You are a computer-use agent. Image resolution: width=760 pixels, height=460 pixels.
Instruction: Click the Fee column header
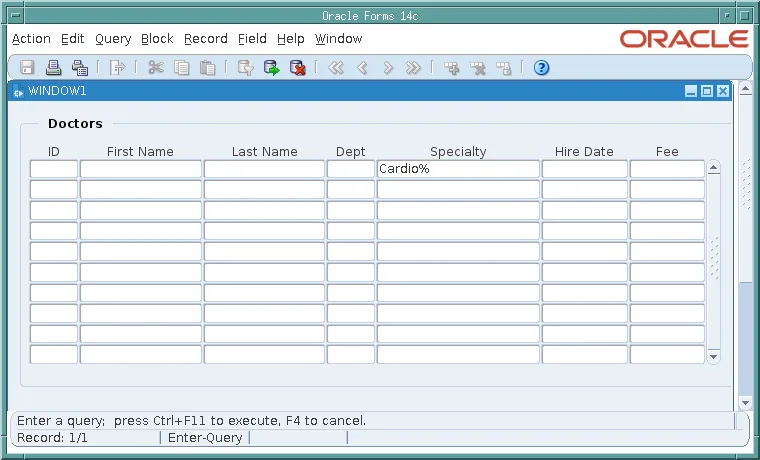pos(667,152)
